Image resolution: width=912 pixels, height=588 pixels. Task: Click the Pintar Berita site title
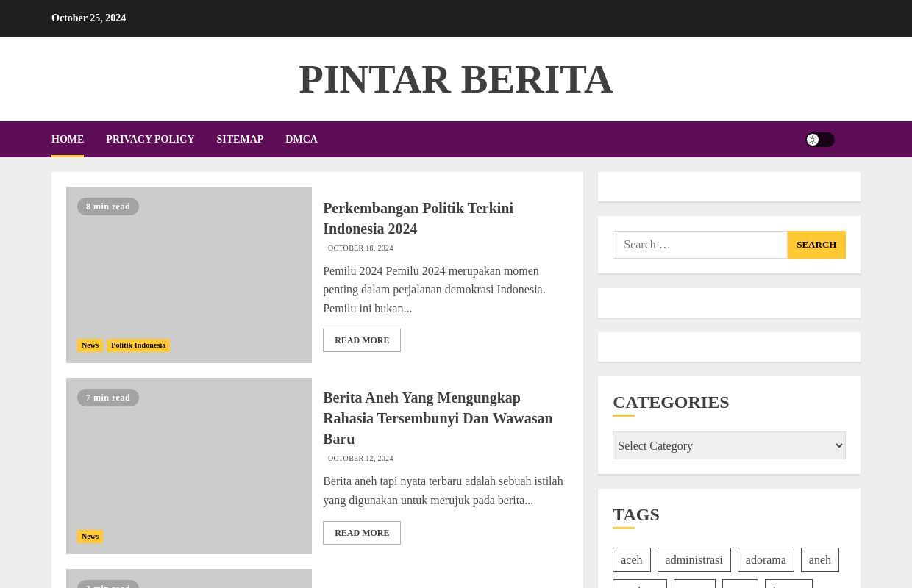456,79
